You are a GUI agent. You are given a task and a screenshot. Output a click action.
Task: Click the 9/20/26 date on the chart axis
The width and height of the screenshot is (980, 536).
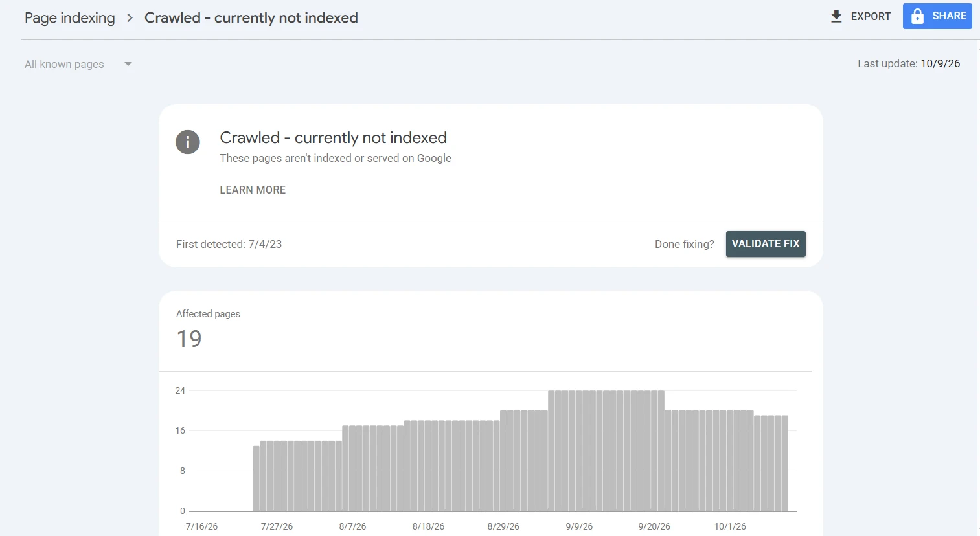(x=654, y=526)
